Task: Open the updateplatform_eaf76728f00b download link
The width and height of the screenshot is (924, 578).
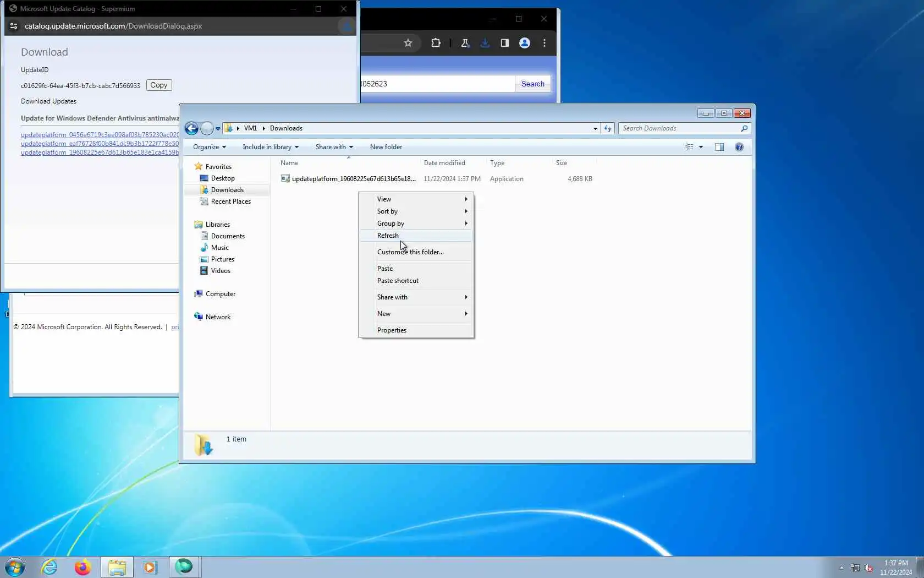Action: point(100,144)
